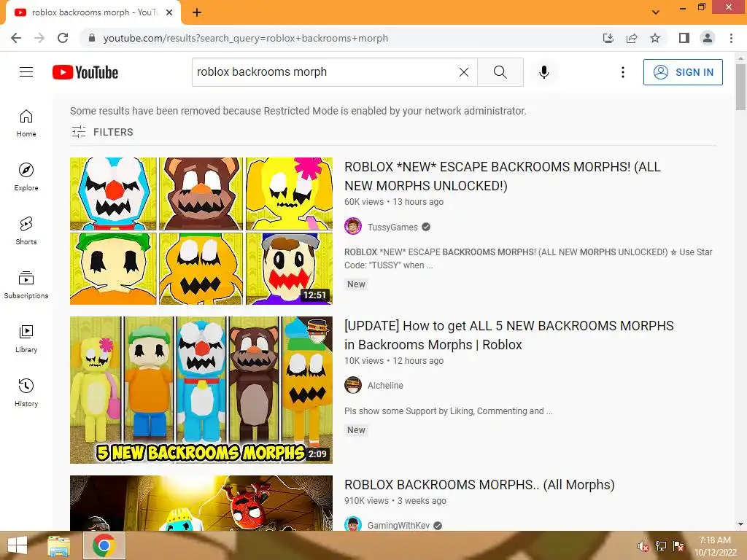The width and height of the screenshot is (747, 560).
Task: Click the '910K views' text
Action: click(x=366, y=501)
